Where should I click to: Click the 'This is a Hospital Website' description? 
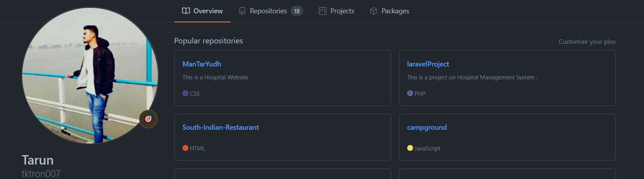[215, 77]
